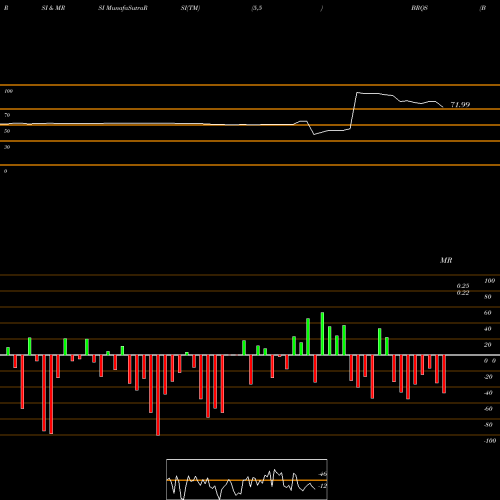This screenshot has width=500, height=500.
Task: Click the -12 value in mini chart
Action: point(322,486)
